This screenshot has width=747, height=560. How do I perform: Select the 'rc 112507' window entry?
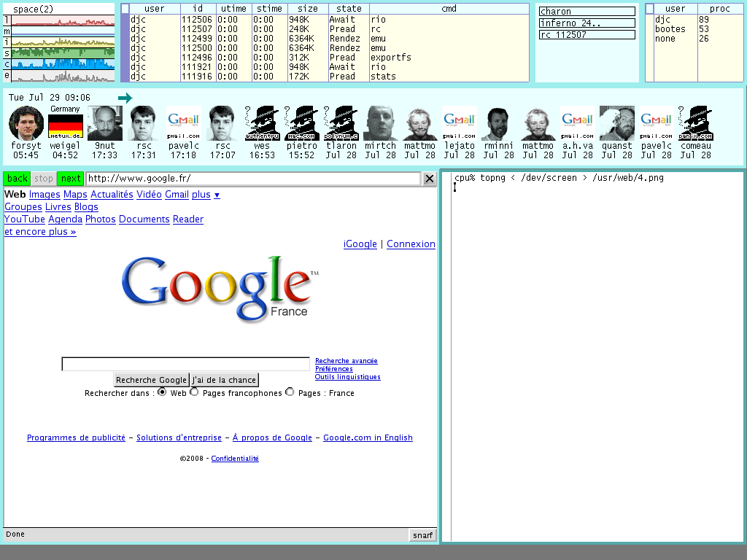tap(587, 35)
